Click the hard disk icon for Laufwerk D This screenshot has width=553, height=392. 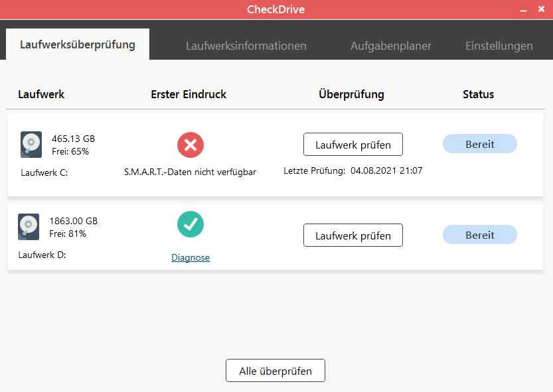coord(29,226)
